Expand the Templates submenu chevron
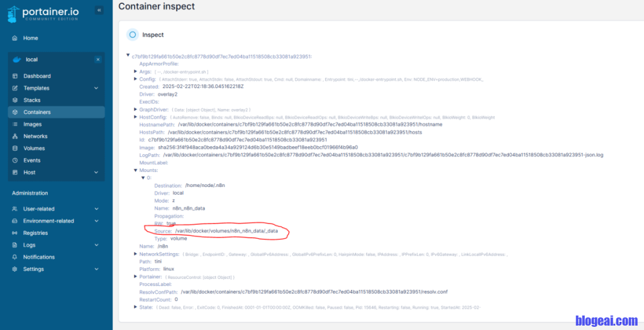Image resolution: width=644 pixels, height=330 pixels. click(x=96, y=88)
